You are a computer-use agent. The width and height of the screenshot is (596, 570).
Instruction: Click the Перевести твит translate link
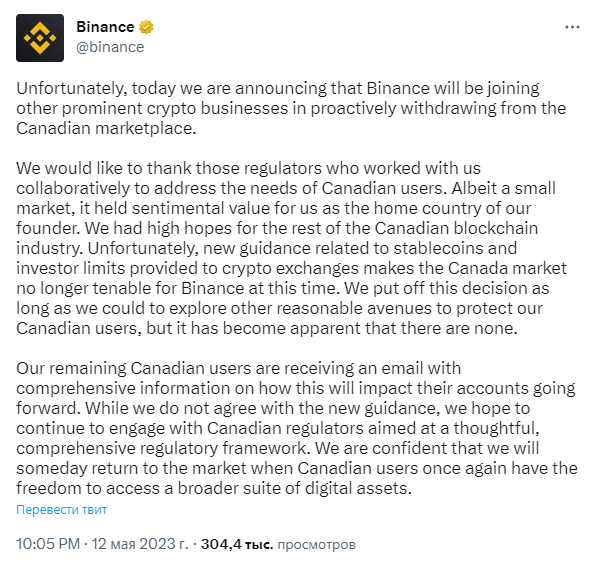(62, 509)
